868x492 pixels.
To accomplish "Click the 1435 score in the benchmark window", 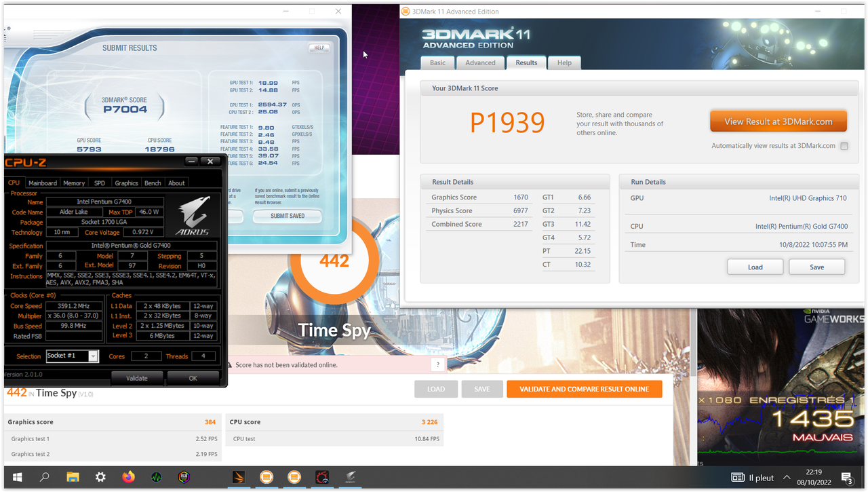I will pyautogui.click(x=812, y=419).
